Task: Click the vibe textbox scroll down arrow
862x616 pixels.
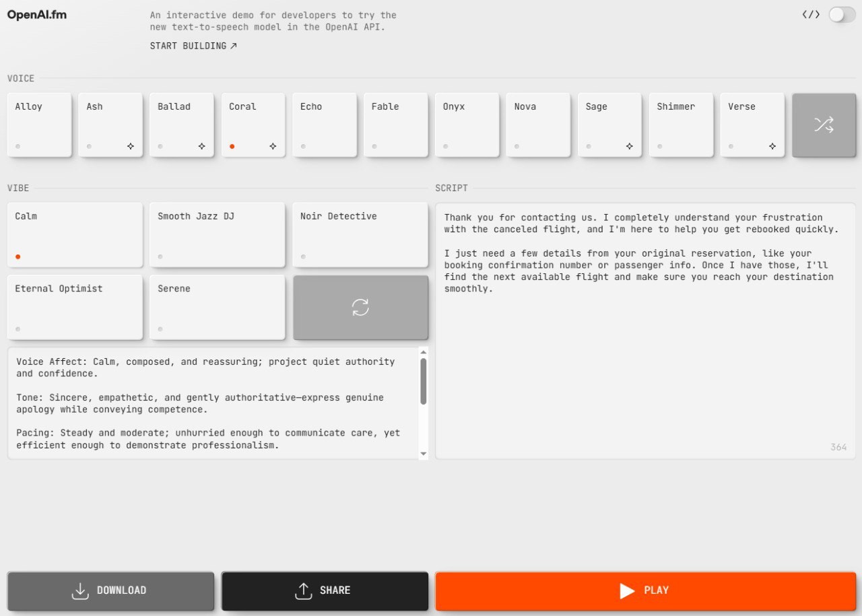Action: (x=424, y=454)
